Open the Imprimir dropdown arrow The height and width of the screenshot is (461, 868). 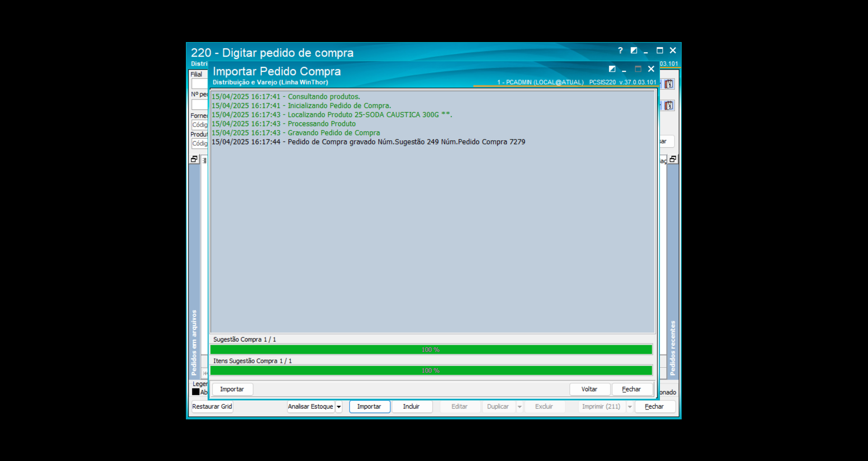[630, 407]
